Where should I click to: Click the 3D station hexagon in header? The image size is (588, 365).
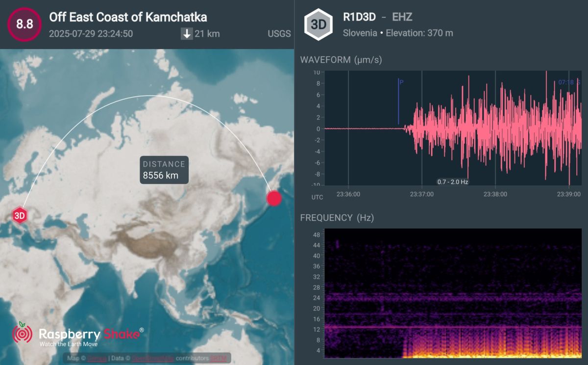coord(318,25)
